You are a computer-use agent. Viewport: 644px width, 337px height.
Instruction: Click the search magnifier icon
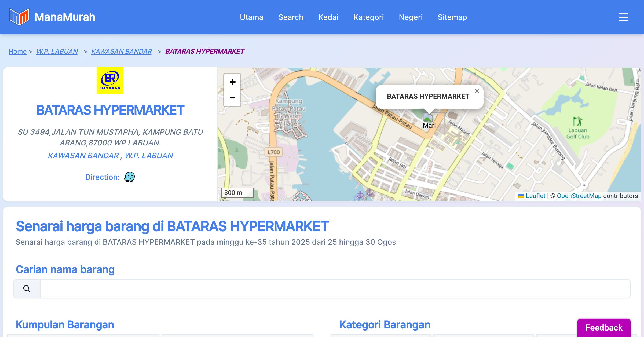[x=27, y=289]
